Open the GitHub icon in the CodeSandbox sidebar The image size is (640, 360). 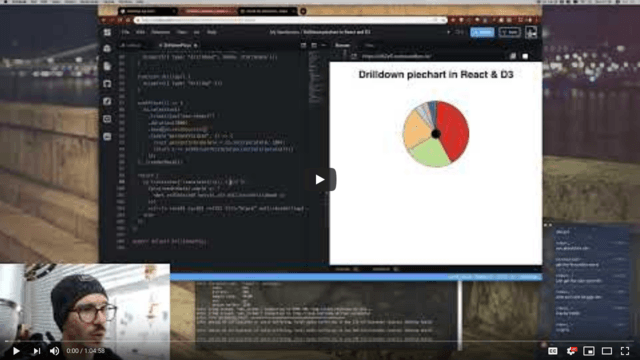point(107,84)
